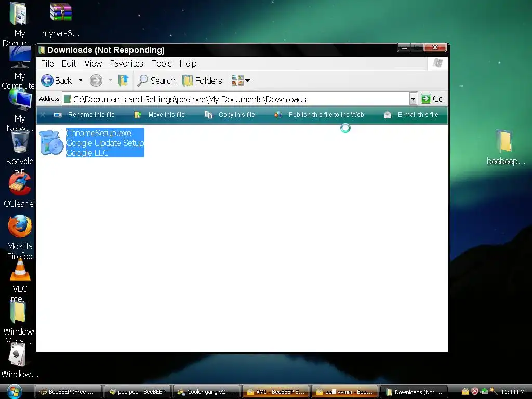Open the View menu
This screenshot has height=399, width=532.
[x=93, y=63]
